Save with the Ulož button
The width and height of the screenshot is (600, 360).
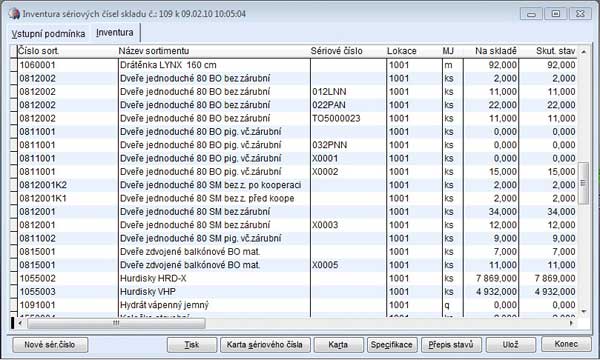click(x=510, y=345)
